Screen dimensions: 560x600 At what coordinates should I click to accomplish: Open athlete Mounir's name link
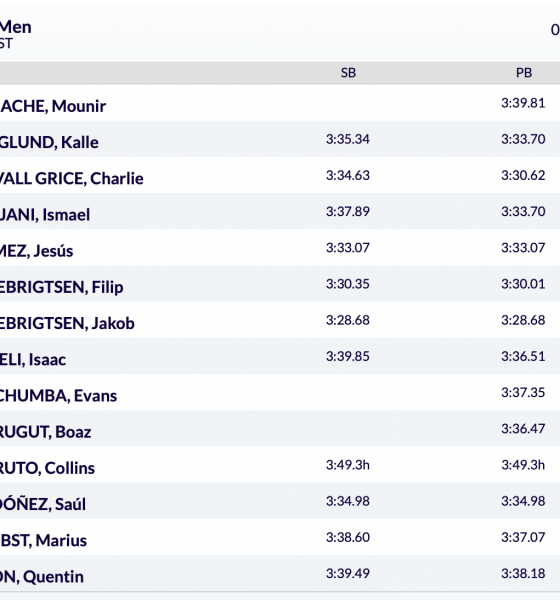click(x=53, y=106)
